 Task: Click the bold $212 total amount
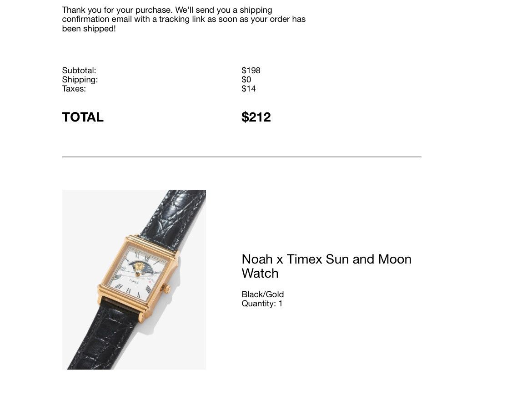pos(256,117)
